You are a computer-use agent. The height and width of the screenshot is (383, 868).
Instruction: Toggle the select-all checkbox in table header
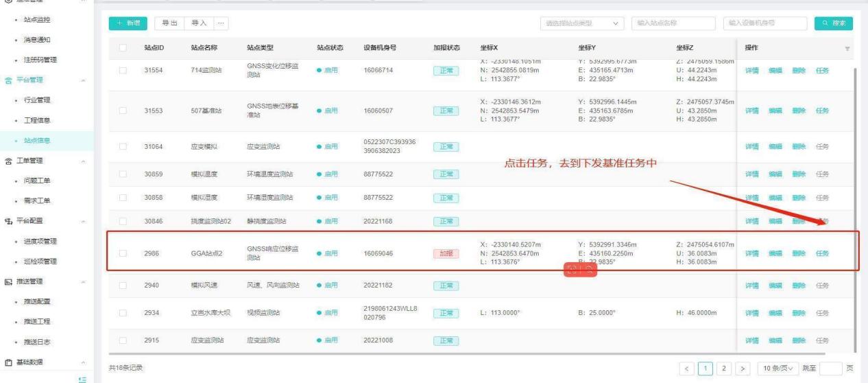(123, 48)
